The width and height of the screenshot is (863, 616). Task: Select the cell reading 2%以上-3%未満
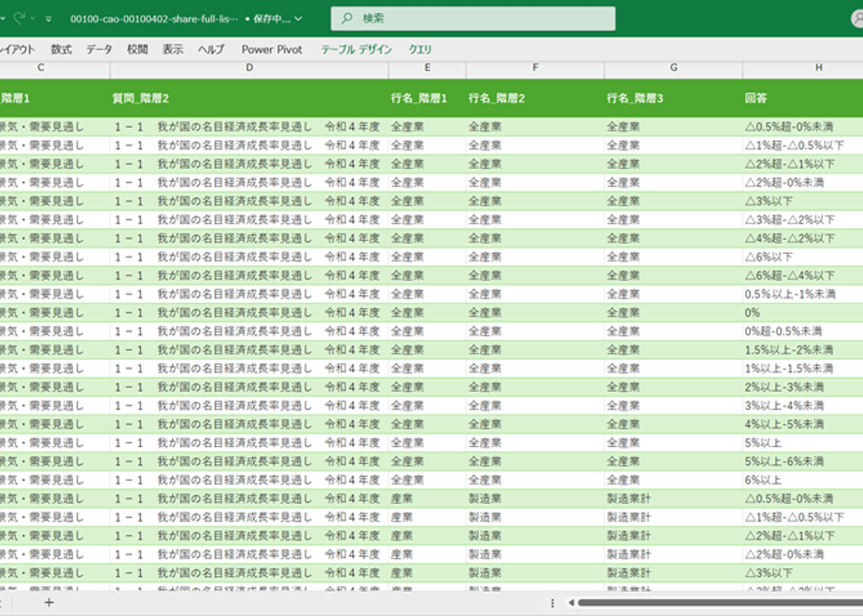803,387
